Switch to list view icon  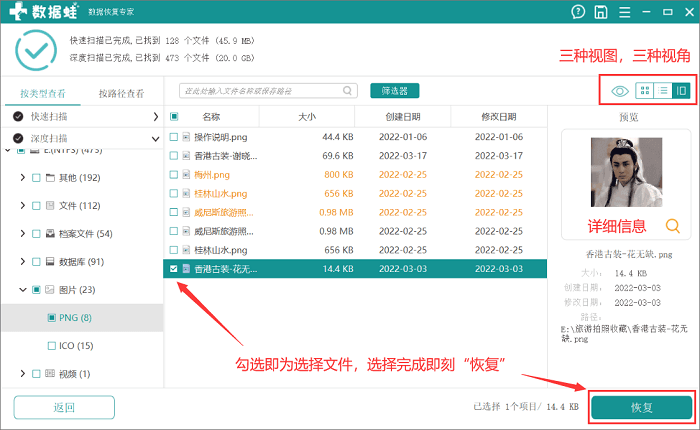pos(663,91)
